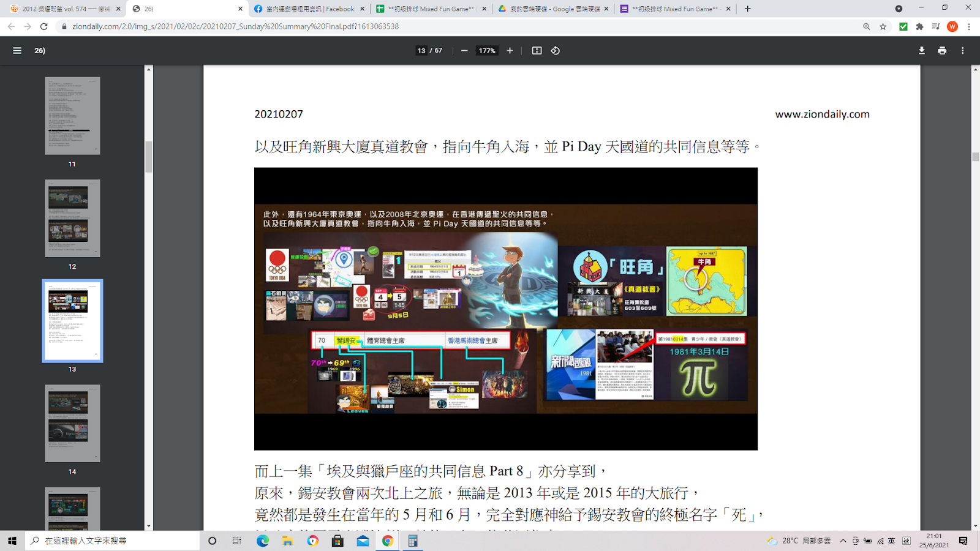This screenshot has height=551, width=980.
Task: Show hidden system tray icons
Action: [x=843, y=541]
